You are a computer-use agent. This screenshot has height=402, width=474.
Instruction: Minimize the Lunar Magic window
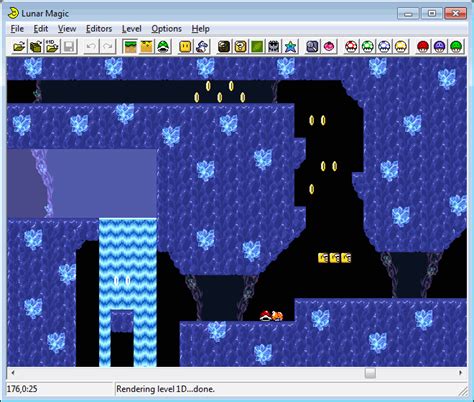[408, 13]
